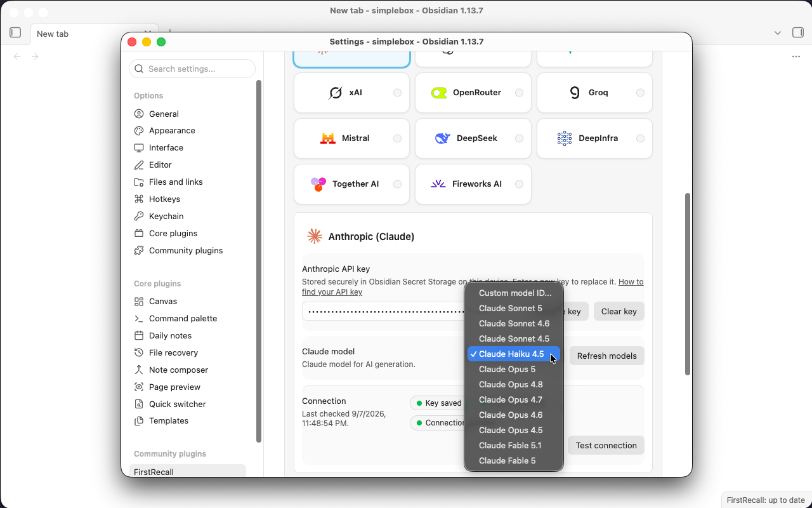Pick Claude Sonnet 4.6 in dropdown
Image resolution: width=812 pixels, height=508 pixels.
[x=514, y=324]
